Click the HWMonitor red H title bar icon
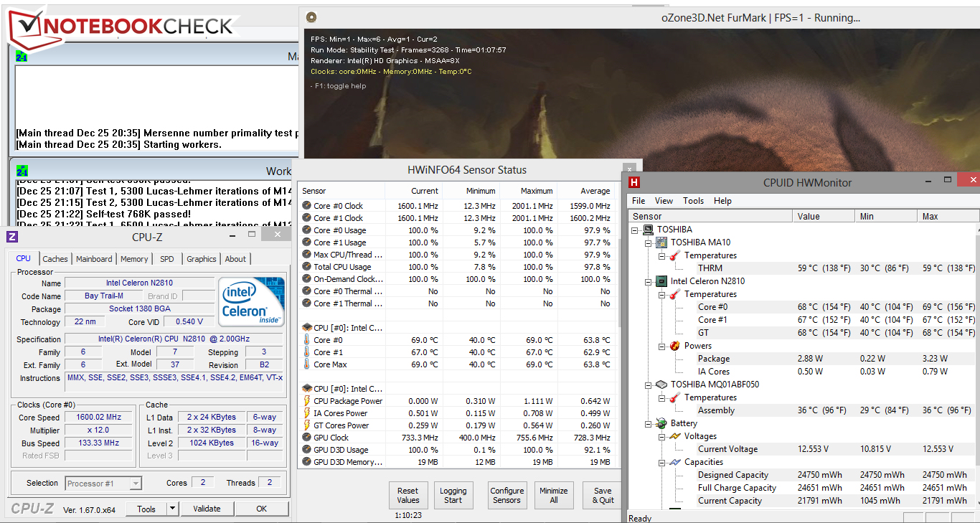This screenshot has width=980, height=523. [634, 182]
